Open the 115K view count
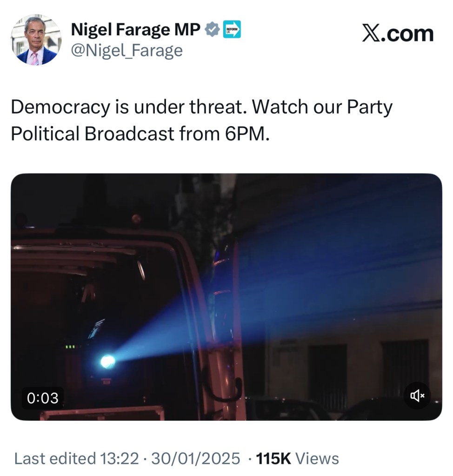This screenshot has height=476, width=453. pos(274,458)
